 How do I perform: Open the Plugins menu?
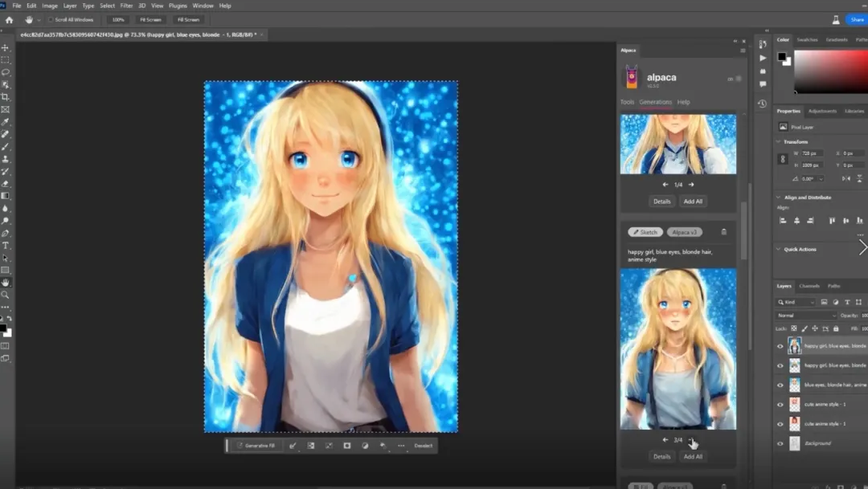point(178,6)
